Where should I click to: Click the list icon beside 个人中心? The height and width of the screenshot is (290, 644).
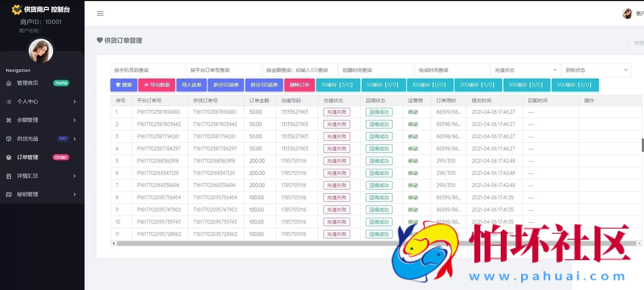(9, 102)
